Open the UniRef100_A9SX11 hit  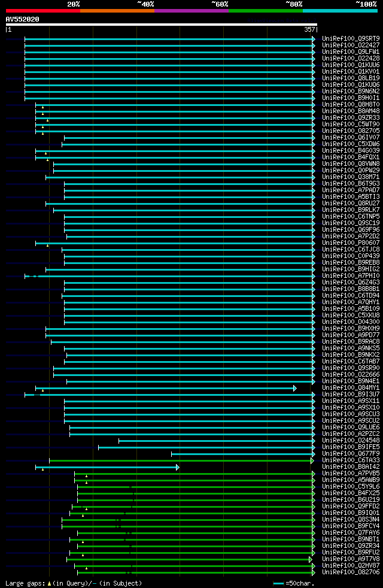pos(351,401)
